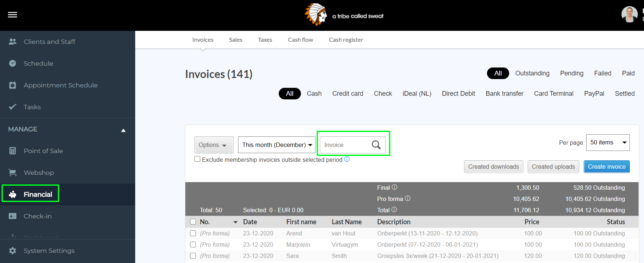Open the 50 items per page dropdown

(x=608, y=143)
